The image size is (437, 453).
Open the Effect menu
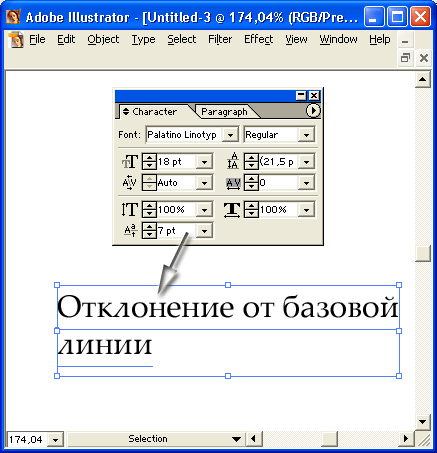click(259, 39)
